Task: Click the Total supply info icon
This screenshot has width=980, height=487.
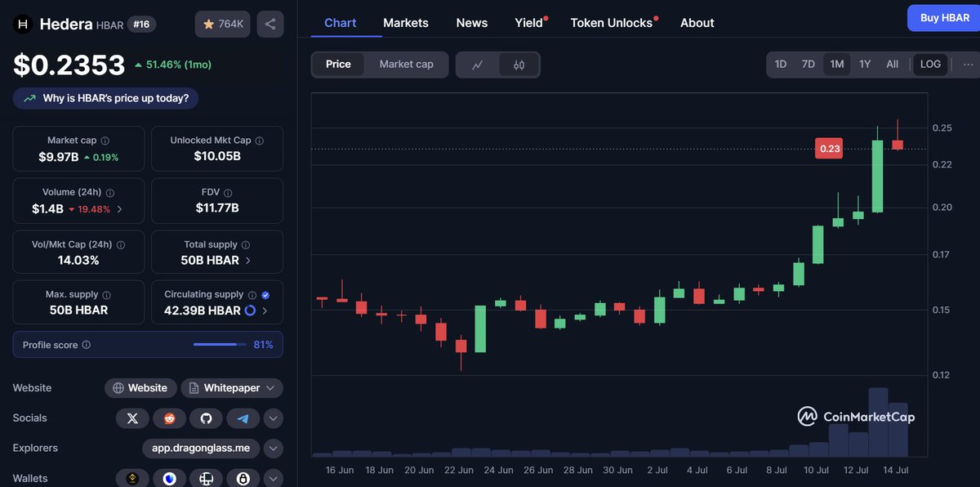Action: click(246, 245)
